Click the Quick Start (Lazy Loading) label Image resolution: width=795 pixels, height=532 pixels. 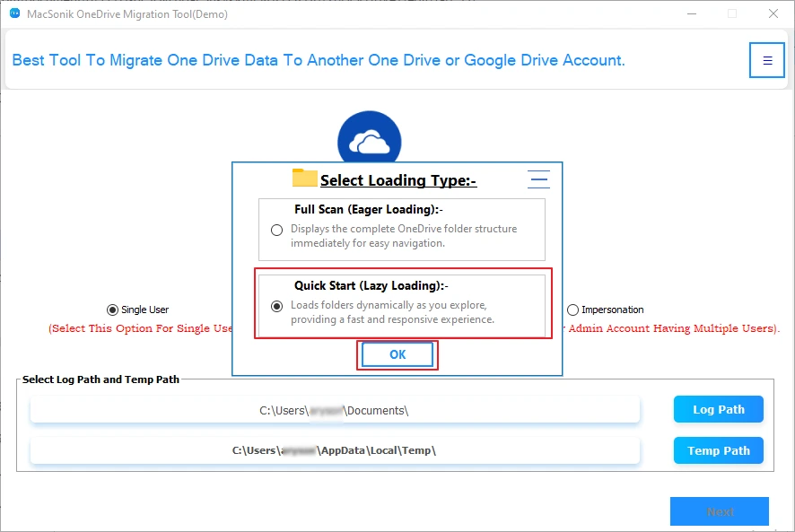[x=371, y=285]
